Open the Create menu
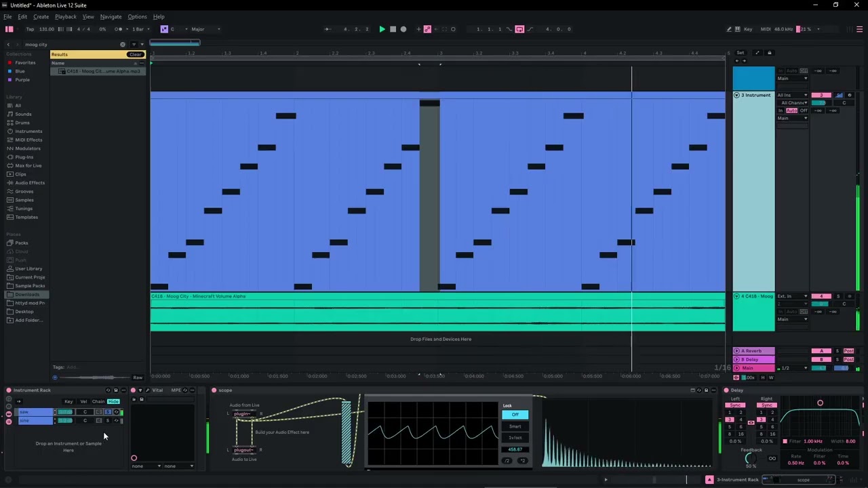 pos(41,16)
